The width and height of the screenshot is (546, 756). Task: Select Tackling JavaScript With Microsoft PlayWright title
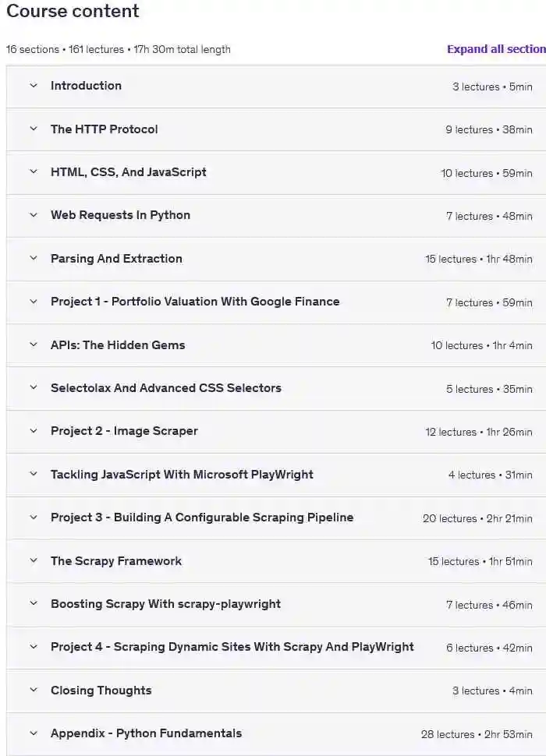(x=182, y=475)
